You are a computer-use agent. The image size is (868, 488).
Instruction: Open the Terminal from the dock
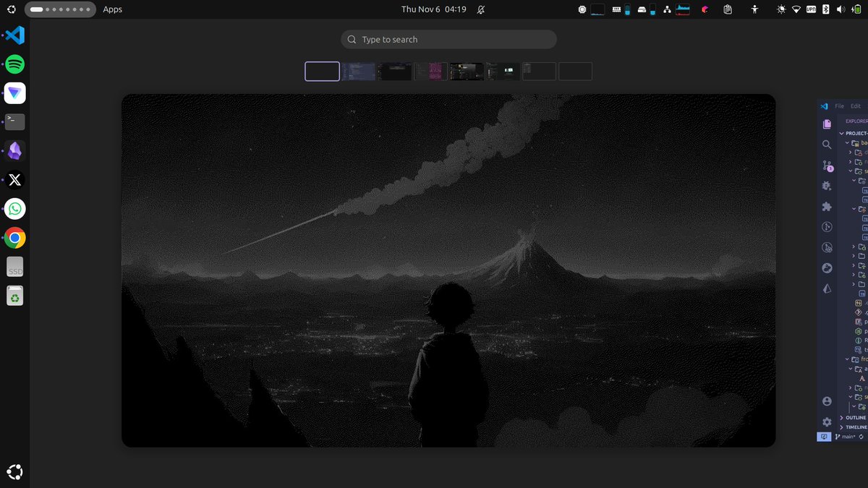point(14,121)
